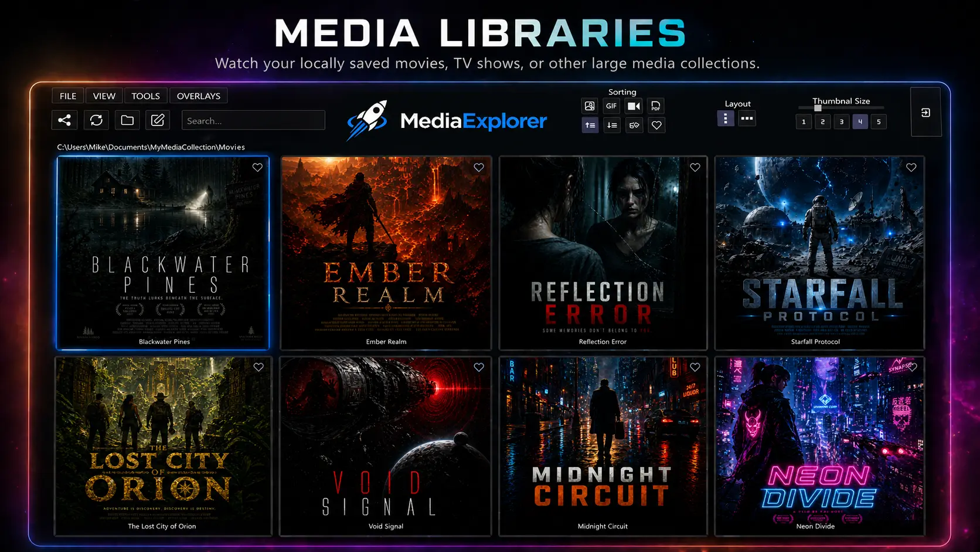Image resolution: width=980 pixels, height=552 pixels.
Task: Favorite Starfall Protocol with heart icon
Action: [x=911, y=168]
